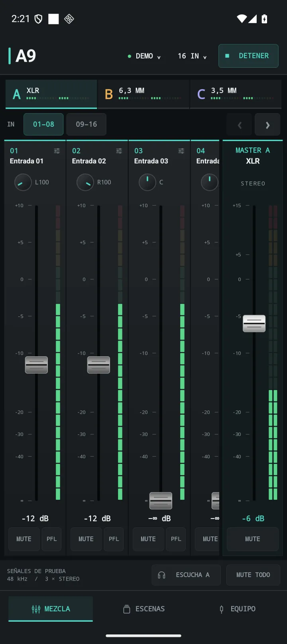The image size is (287, 644).
Task: Tap the stop square icon in Detener
Action: [227, 56]
